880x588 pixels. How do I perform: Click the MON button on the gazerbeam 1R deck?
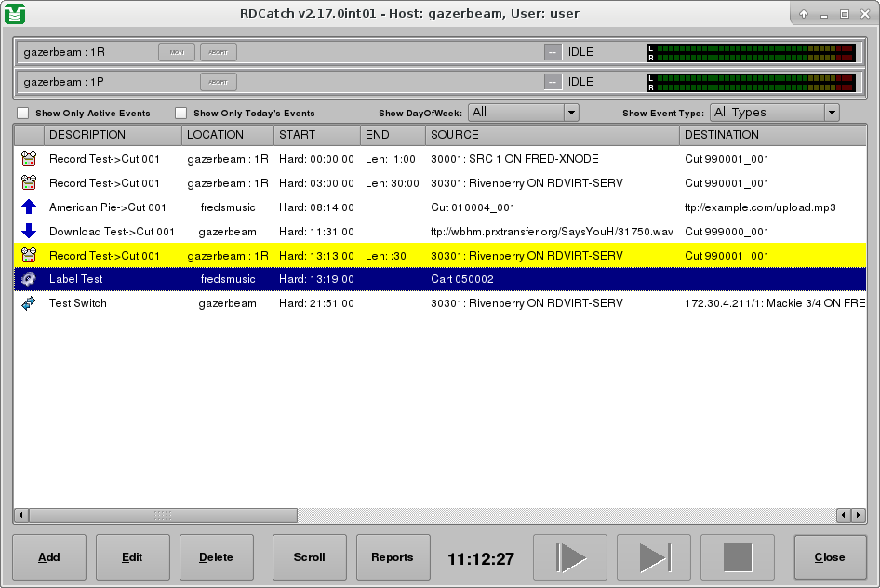[x=176, y=52]
